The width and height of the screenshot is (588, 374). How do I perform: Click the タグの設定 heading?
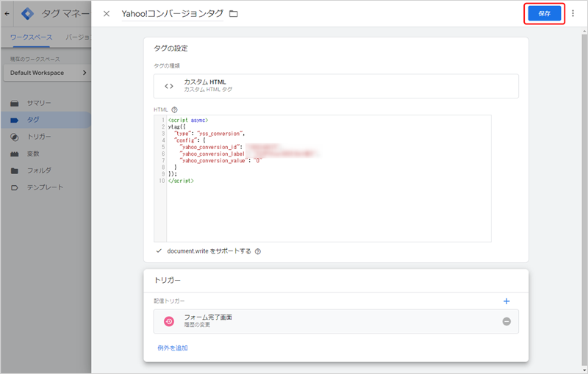171,48
